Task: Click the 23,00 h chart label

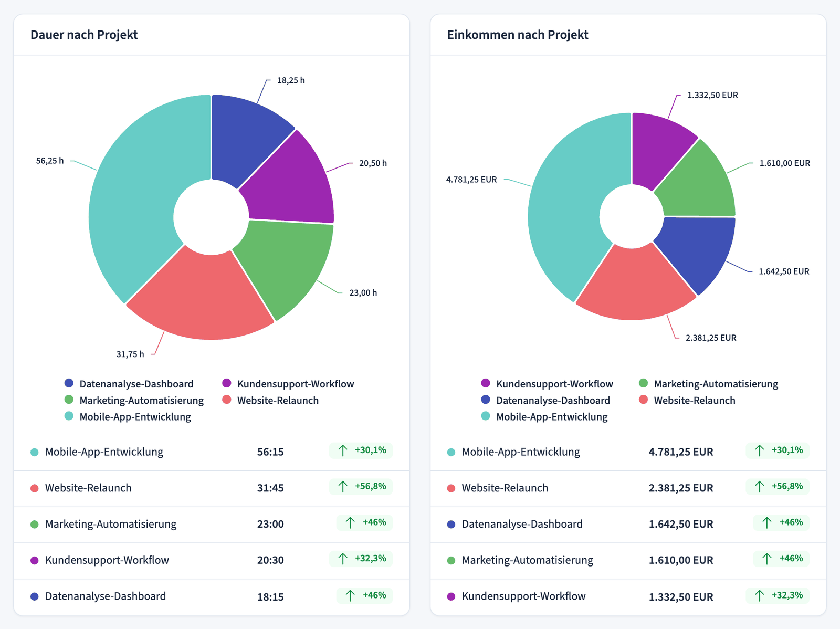Action: (x=363, y=292)
